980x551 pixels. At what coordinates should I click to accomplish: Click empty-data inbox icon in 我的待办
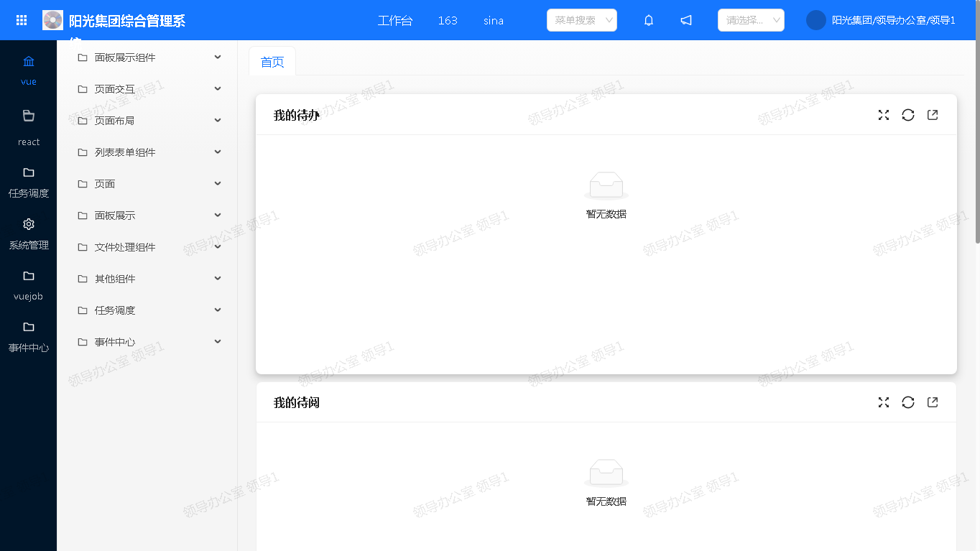click(x=606, y=185)
